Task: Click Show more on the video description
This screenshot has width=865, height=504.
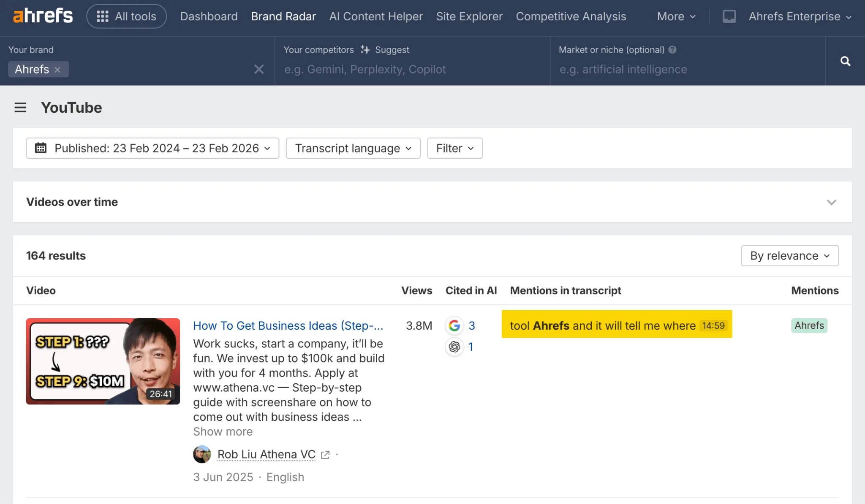Action: coord(223,431)
